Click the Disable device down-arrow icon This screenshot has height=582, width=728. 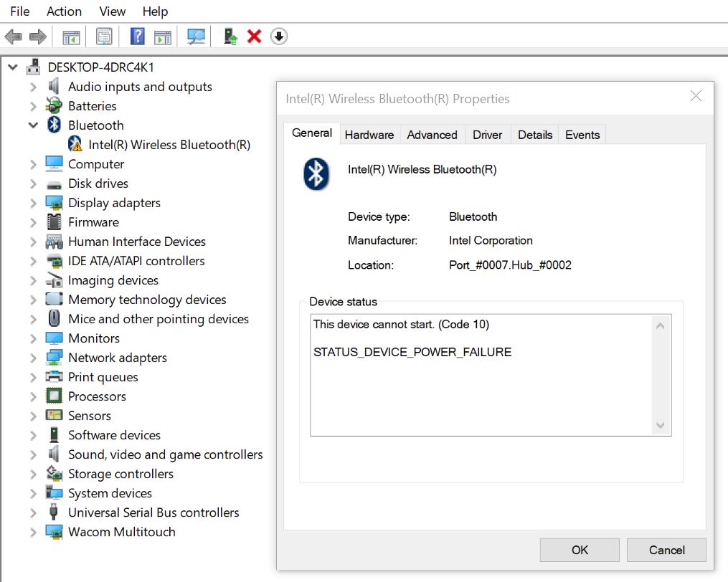click(278, 37)
